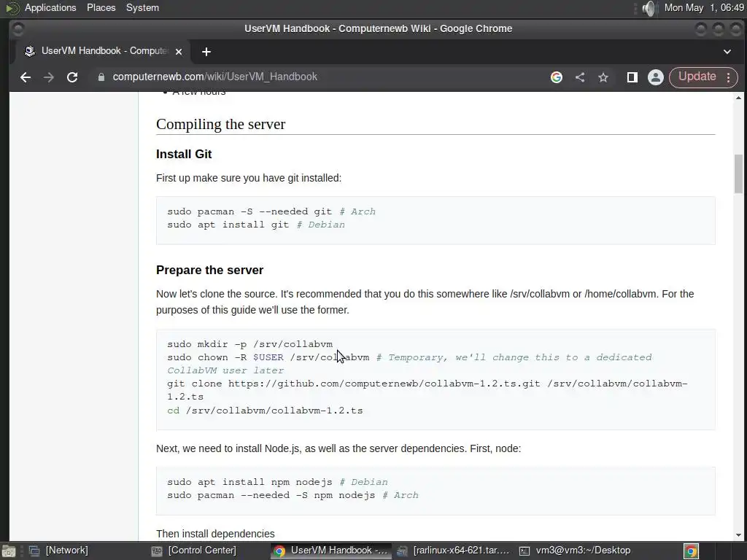Open the Applications menu
This screenshot has width=747, height=560.
pyautogui.click(x=50, y=7)
